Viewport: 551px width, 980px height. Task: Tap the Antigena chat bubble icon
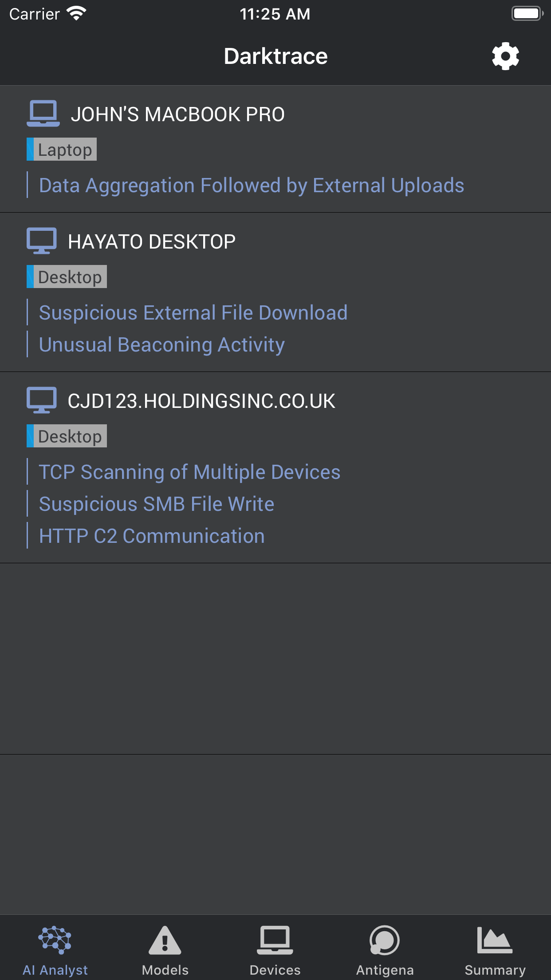pos(386,937)
